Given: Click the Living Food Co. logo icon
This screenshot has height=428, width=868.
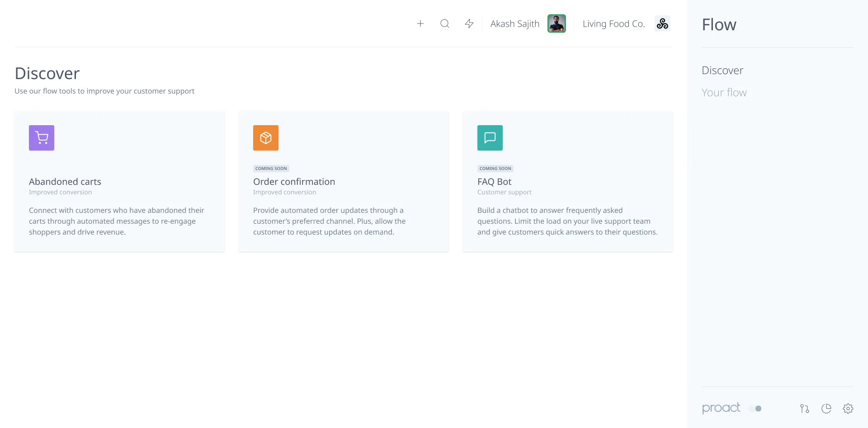Looking at the screenshot, I should 662,24.
